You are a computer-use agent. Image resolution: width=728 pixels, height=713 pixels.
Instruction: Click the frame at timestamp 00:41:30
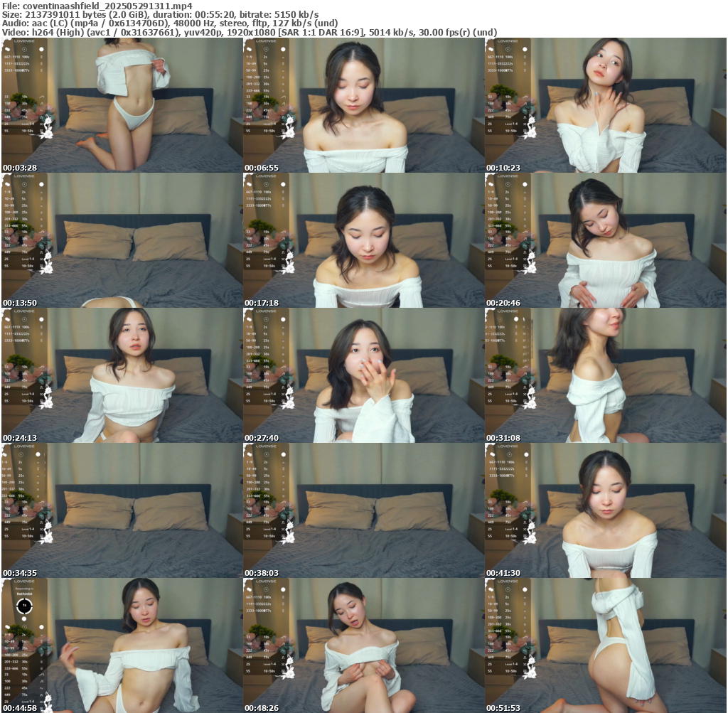(605, 510)
